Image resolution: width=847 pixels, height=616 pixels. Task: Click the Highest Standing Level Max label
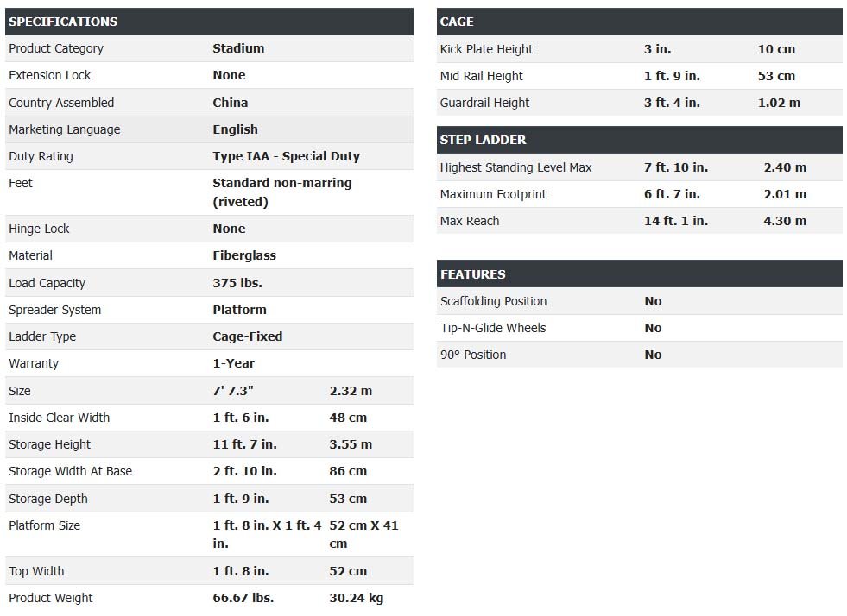(x=515, y=167)
